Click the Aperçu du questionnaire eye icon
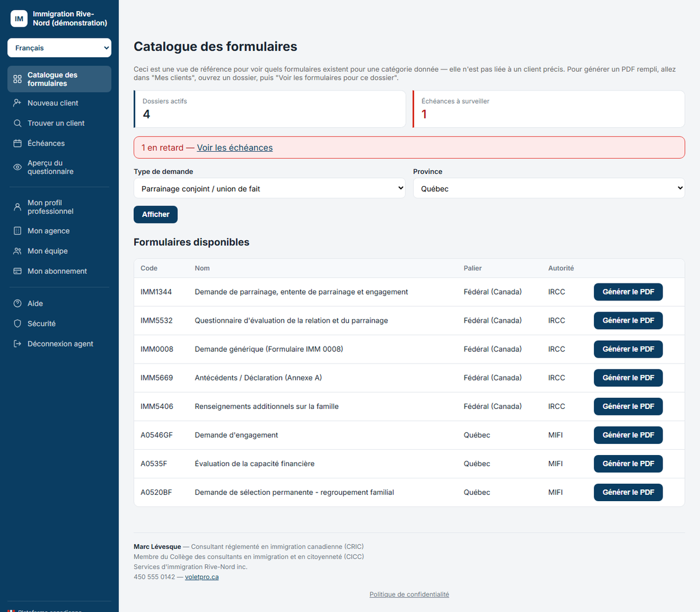 click(17, 167)
